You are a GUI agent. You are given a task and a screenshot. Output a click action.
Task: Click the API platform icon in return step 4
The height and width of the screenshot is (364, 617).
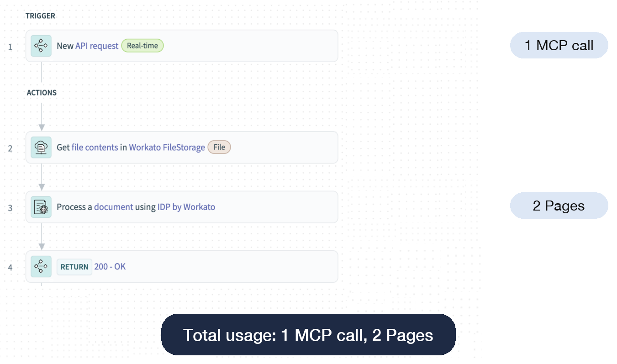41,266
